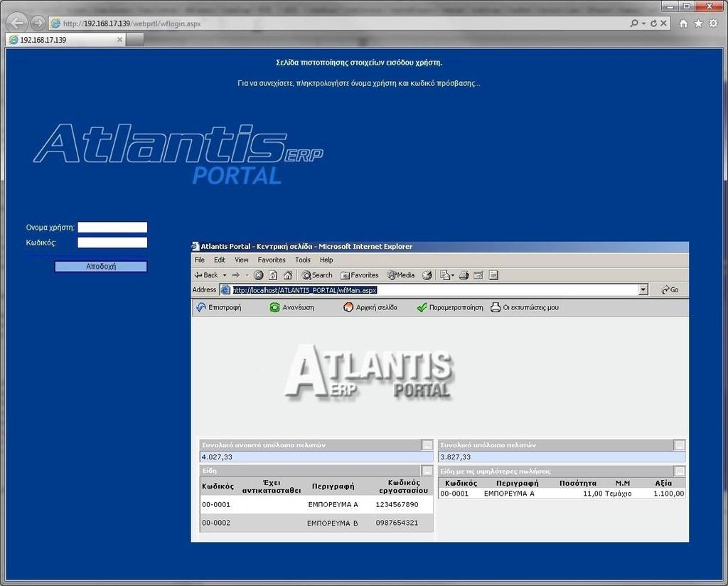Click the 3.827,33 balance value
Image resolution: width=728 pixels, height=586 pixels.
pyautogui.click(x=456, y=457)
